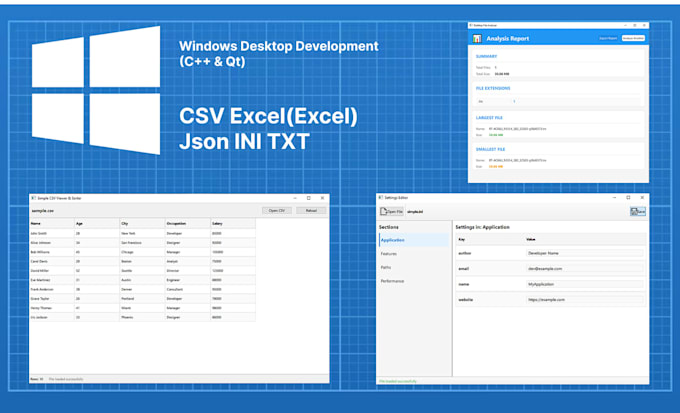Click Analysis Report window title bar icon
Screen dimensions: 680x413
coord(471,26)
